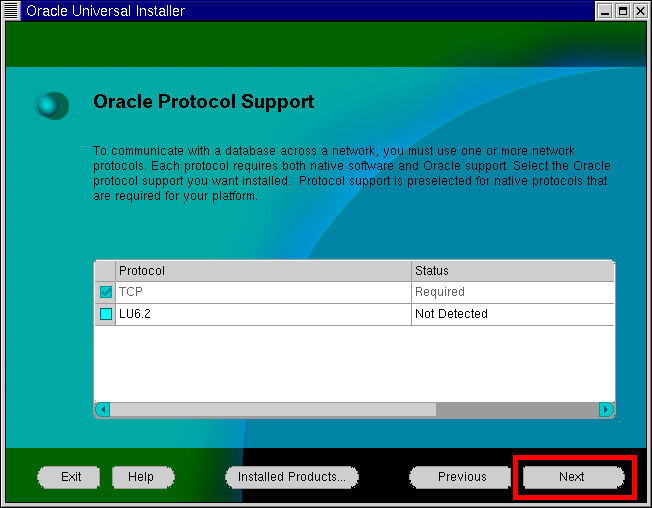Click the Protocol column header
Screen dimensions: 652x508
[x=264, y=271]
